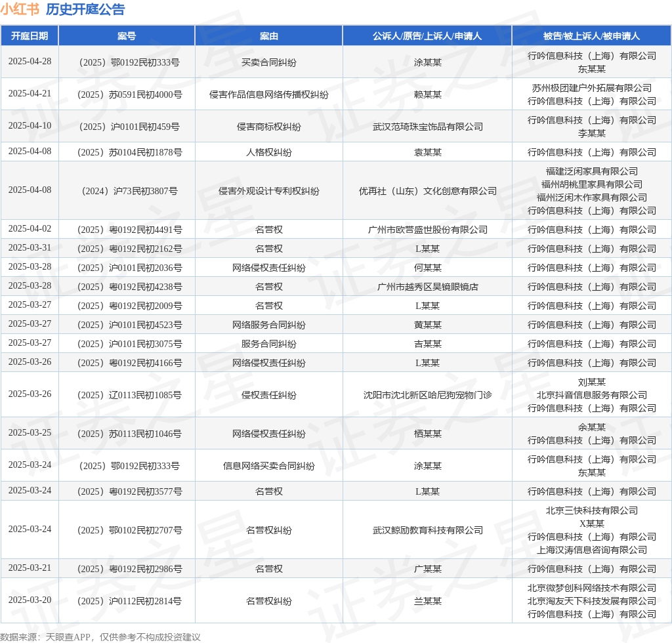The width and height of the screenshot is (672, 643).
Task: Click defendant 北京淘友天下科技发展有限公司
Action: 591,601
